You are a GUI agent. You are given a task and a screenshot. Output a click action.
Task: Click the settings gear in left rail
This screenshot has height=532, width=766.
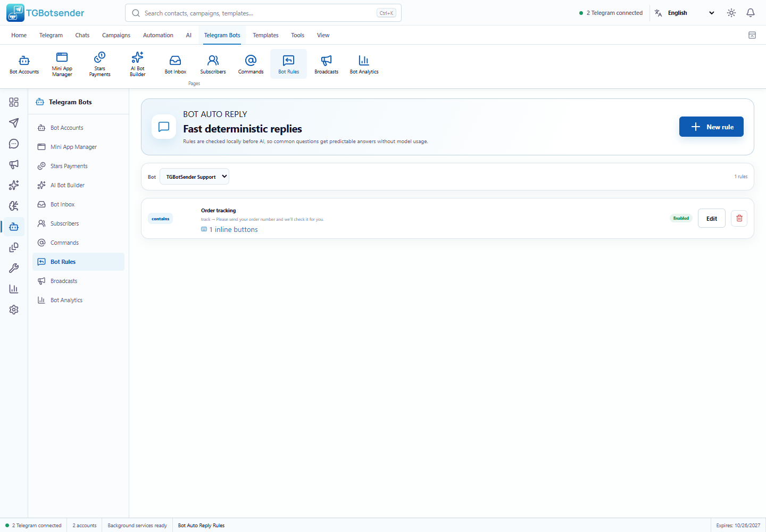click(14, 310)
